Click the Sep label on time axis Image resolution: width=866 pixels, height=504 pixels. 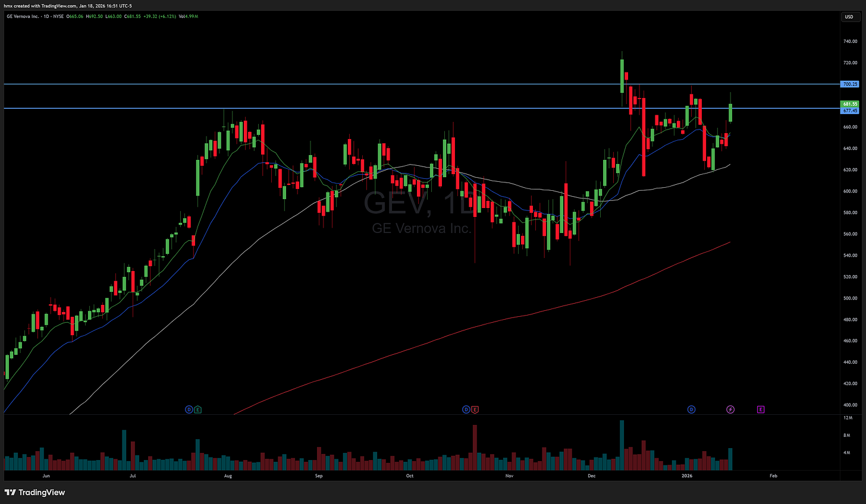pyautogui.click(x=319, y=476)
